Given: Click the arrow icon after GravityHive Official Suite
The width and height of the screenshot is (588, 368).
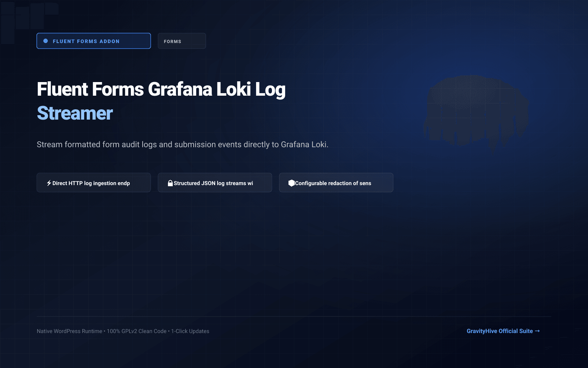Looking at the screenshot, I should click(x=537, y=331).
